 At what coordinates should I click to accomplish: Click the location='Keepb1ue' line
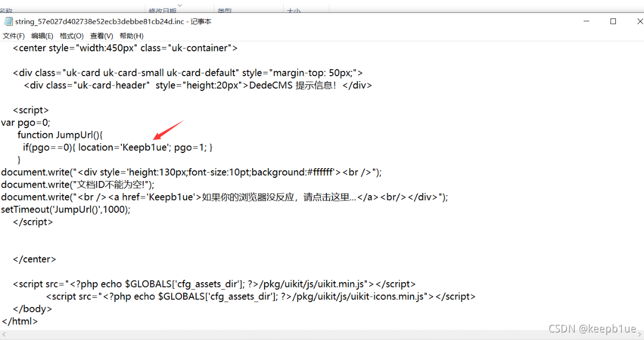117,147
